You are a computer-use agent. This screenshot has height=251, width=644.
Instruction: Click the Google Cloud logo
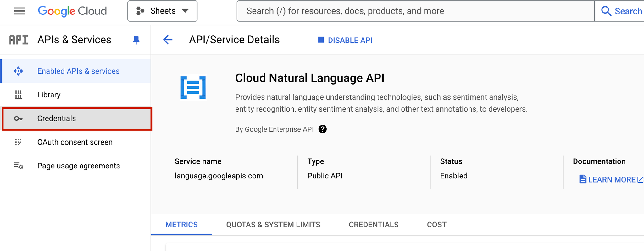click(72, 11)
